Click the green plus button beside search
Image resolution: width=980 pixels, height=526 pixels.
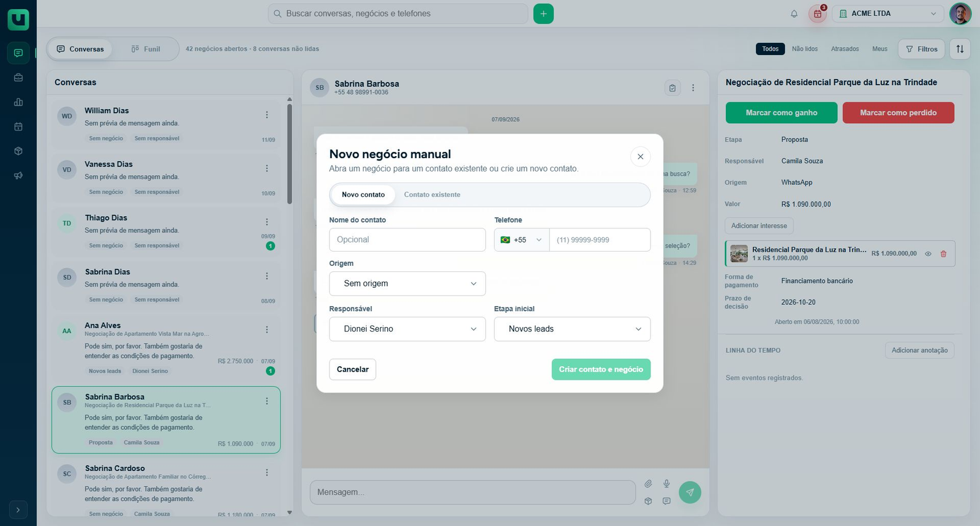(x=543, y=13)
